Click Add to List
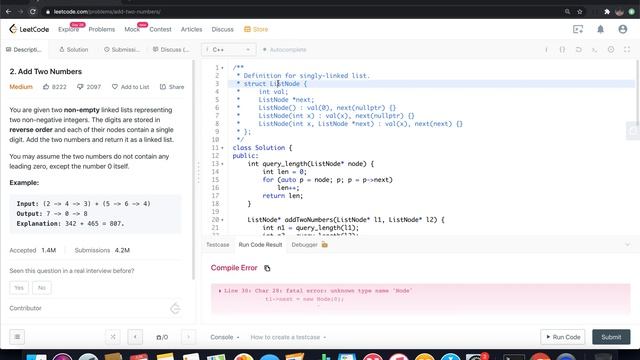The width and height of the screenshot is (640, 360). [x=130, y=87]
